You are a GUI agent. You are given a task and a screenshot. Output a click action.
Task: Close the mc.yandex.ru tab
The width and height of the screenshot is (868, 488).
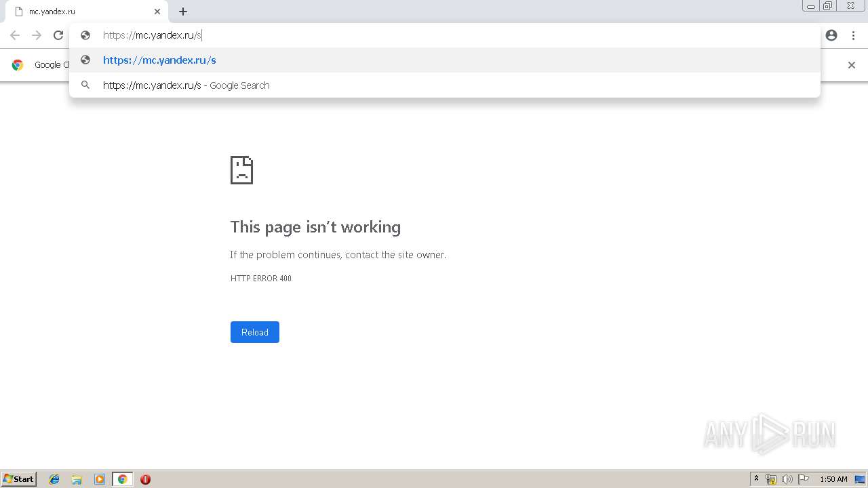[x=157, y=12]
